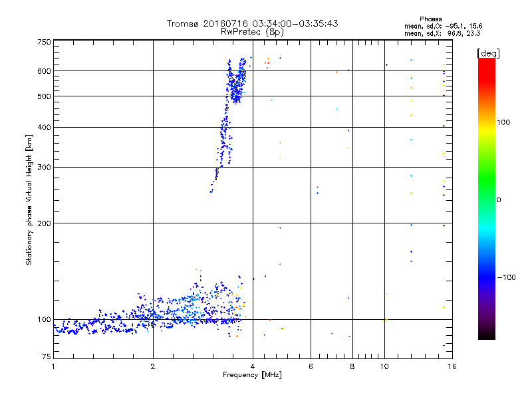532x399 pixels.
Task: Click the y-axis tick label '200'
Action: pos(44,223)
